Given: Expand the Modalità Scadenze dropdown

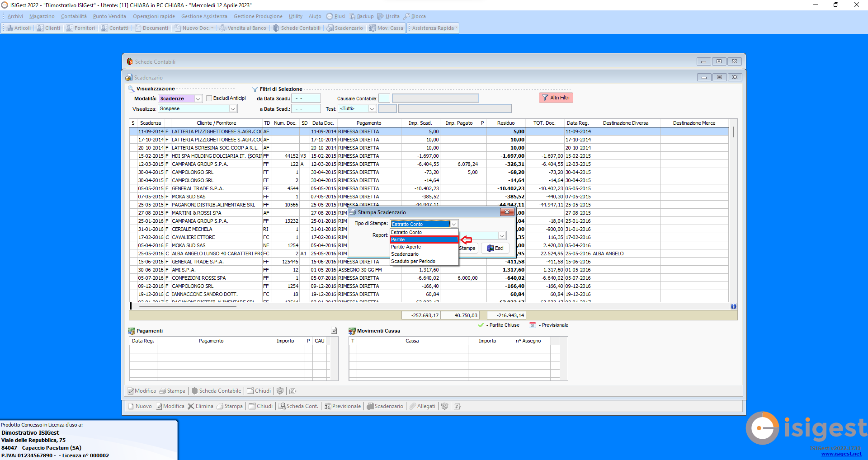Looking at the screenshot, I should [x=198, y=99].
